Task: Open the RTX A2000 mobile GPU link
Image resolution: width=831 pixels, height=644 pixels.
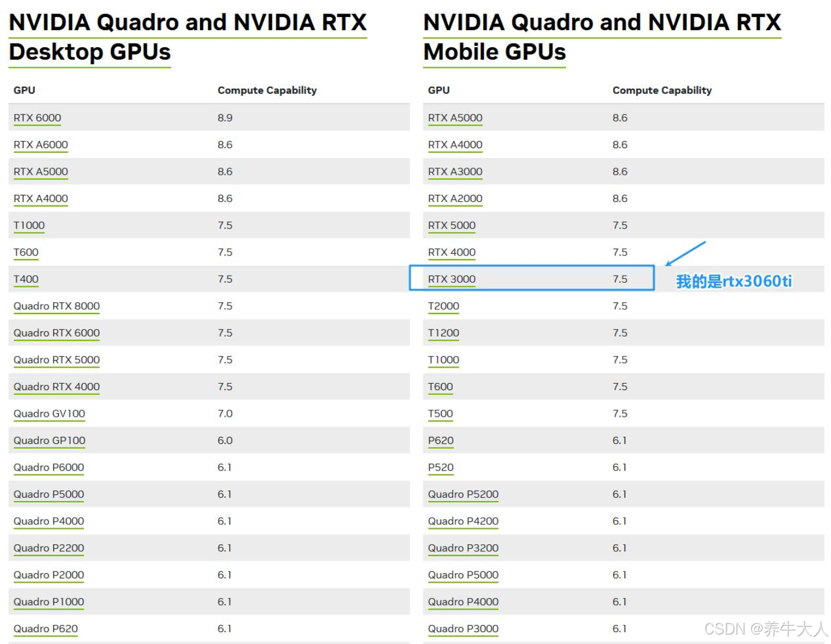Action: tap(455, 198)
